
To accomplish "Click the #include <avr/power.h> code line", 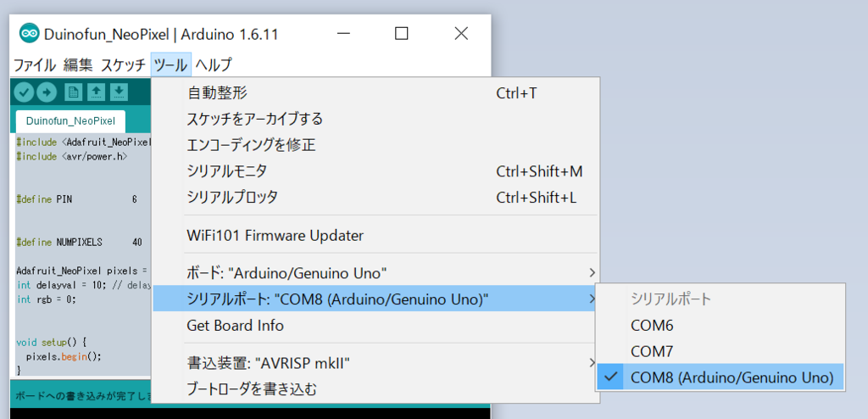I will pyautogui.click(x=72, y=157).
